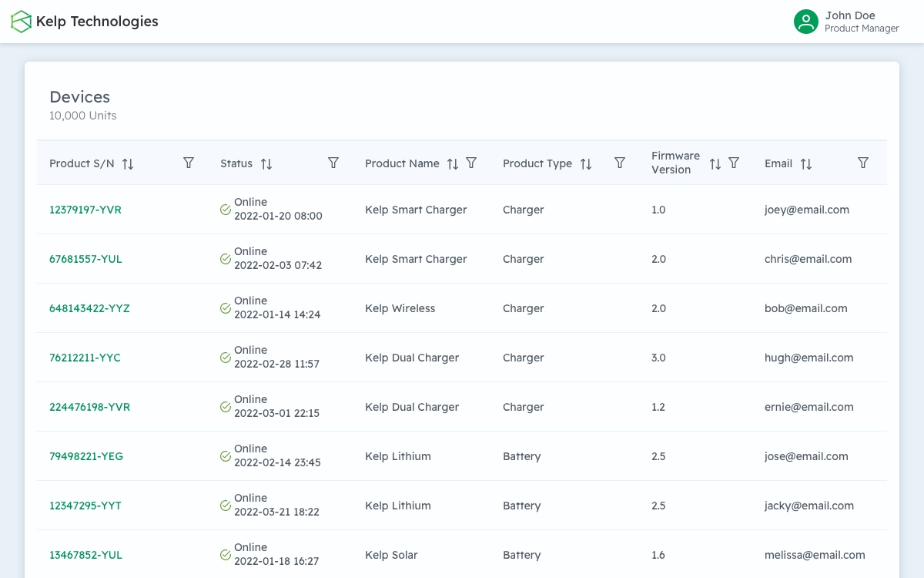Screen dimensions: 924x578
Task: Click online status icon for 76212211-YYC
Action: point(226,358)
